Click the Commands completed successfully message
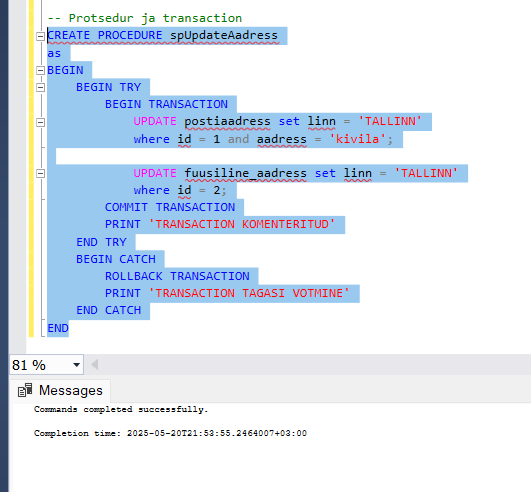This screenshot has height=492, width=531. (x=121, y=410)
